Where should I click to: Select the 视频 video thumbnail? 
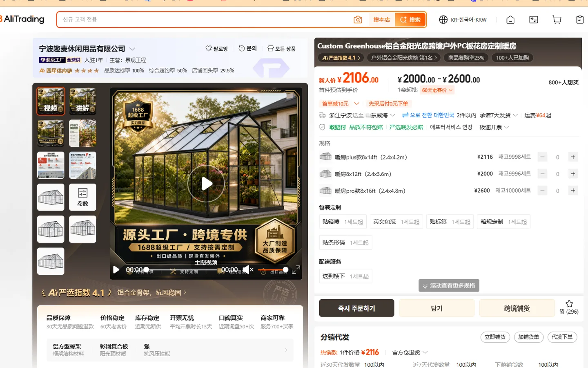click(51, 101)
